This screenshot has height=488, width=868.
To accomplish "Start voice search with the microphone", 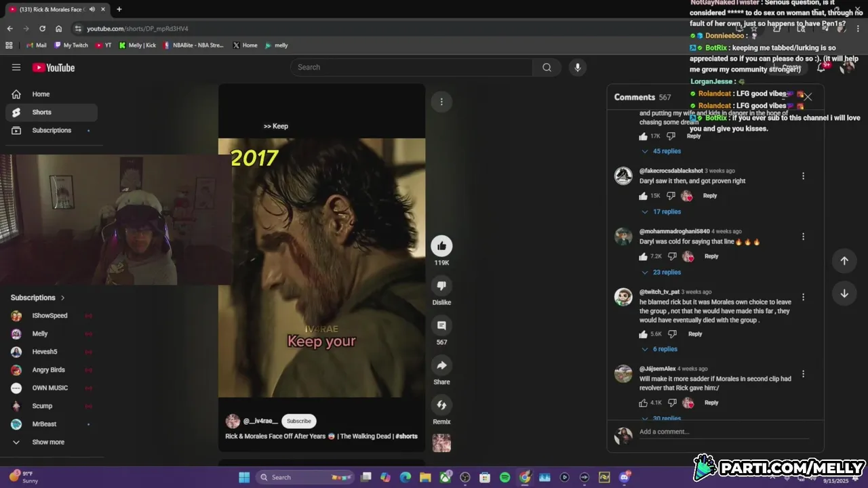I will point(578,67).
